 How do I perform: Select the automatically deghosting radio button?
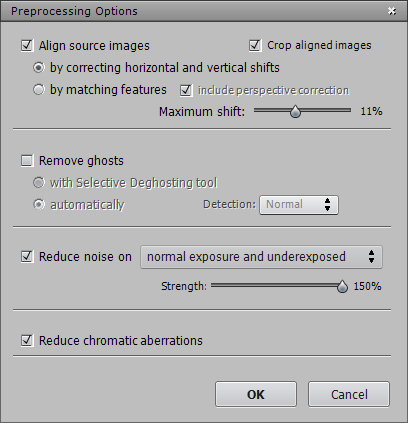coord(39,204)
